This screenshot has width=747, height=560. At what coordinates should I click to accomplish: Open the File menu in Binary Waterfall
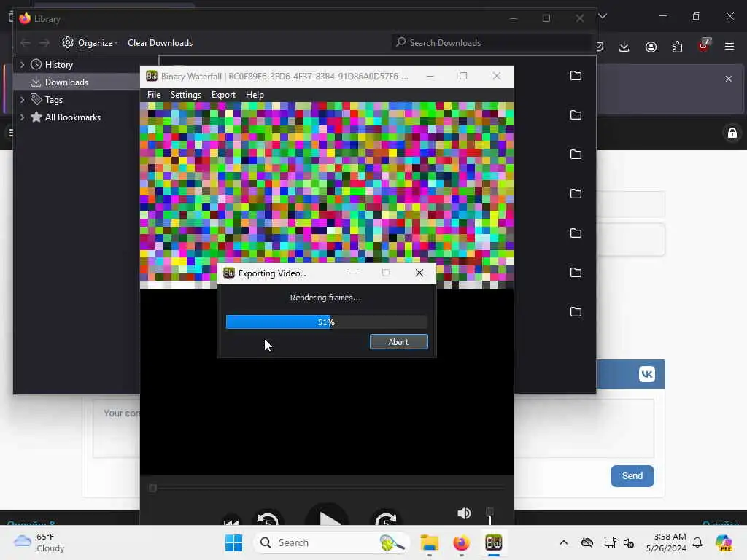[x=153, y=95]
